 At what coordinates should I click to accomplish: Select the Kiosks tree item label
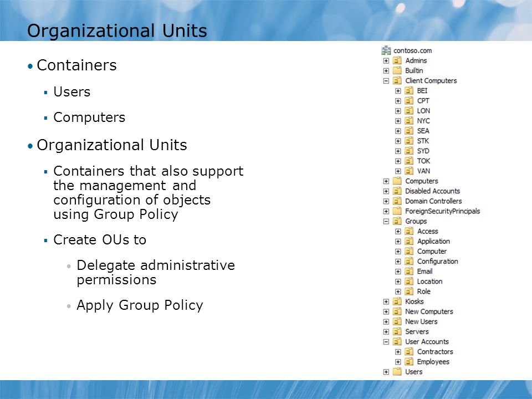[415, 301]
